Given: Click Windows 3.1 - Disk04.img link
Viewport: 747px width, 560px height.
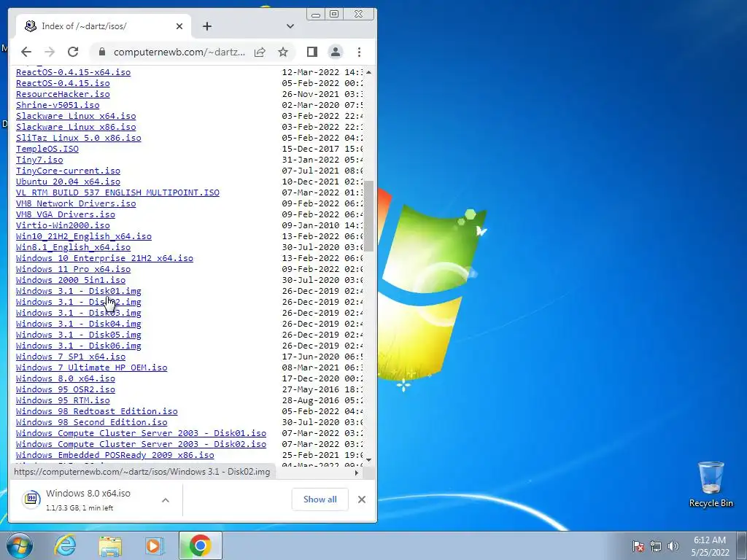Looking at the screenshot, I should (79, 324).
